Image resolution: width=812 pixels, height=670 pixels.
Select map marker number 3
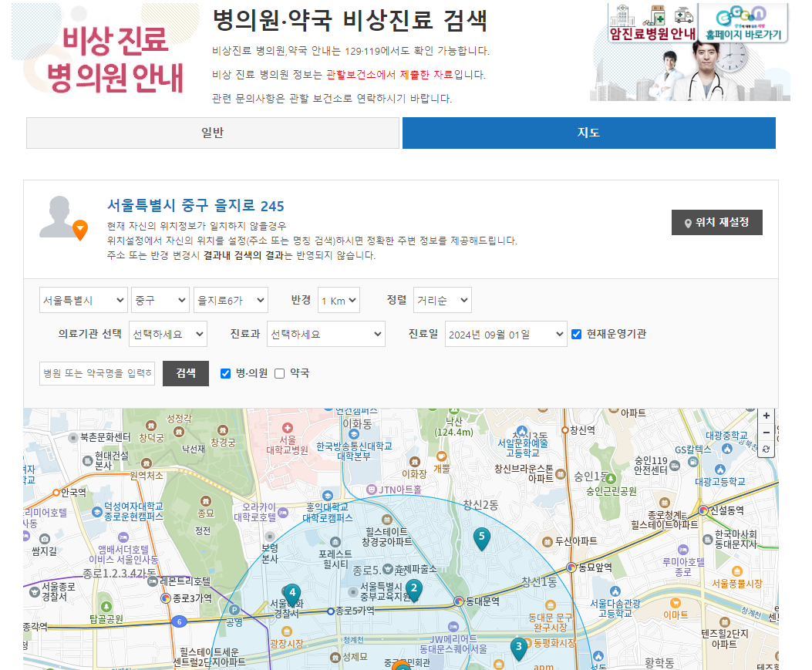(x=518, y=648)
